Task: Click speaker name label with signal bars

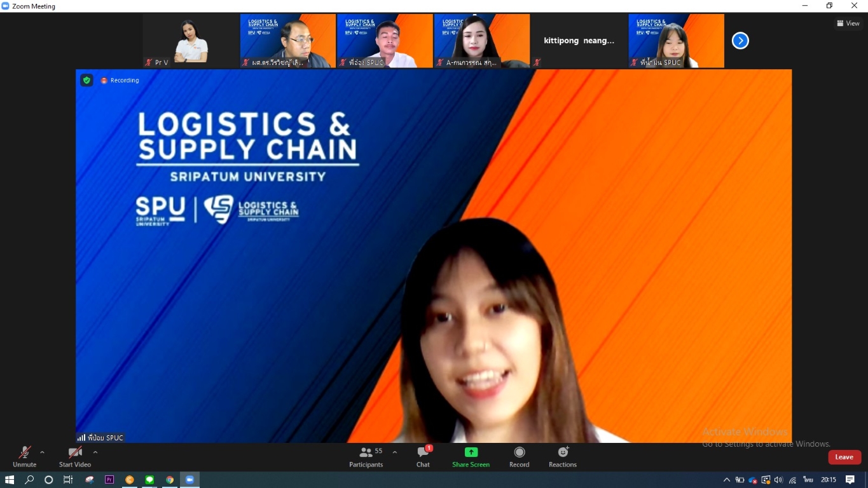Action: 100,438
